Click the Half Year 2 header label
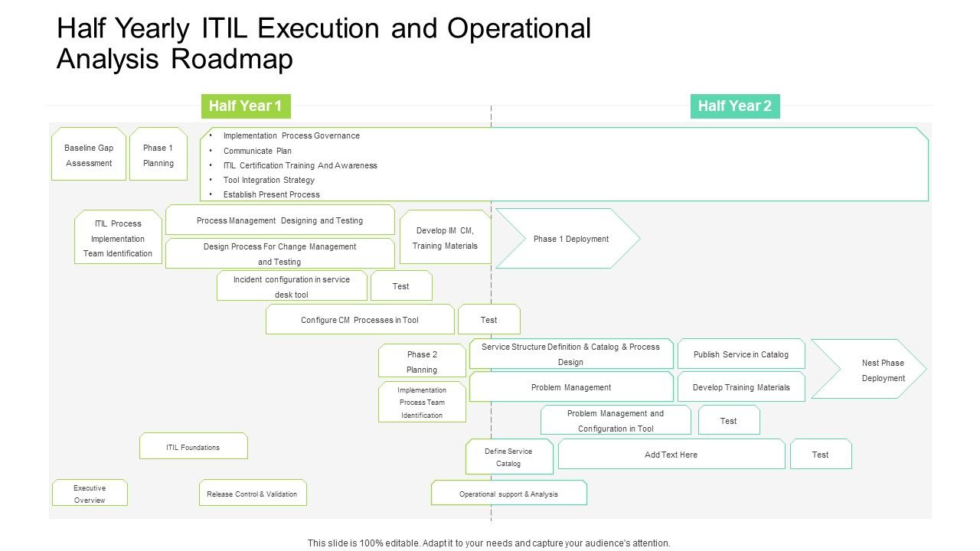This screenshot has width=980, height=551. click(735, 106)
